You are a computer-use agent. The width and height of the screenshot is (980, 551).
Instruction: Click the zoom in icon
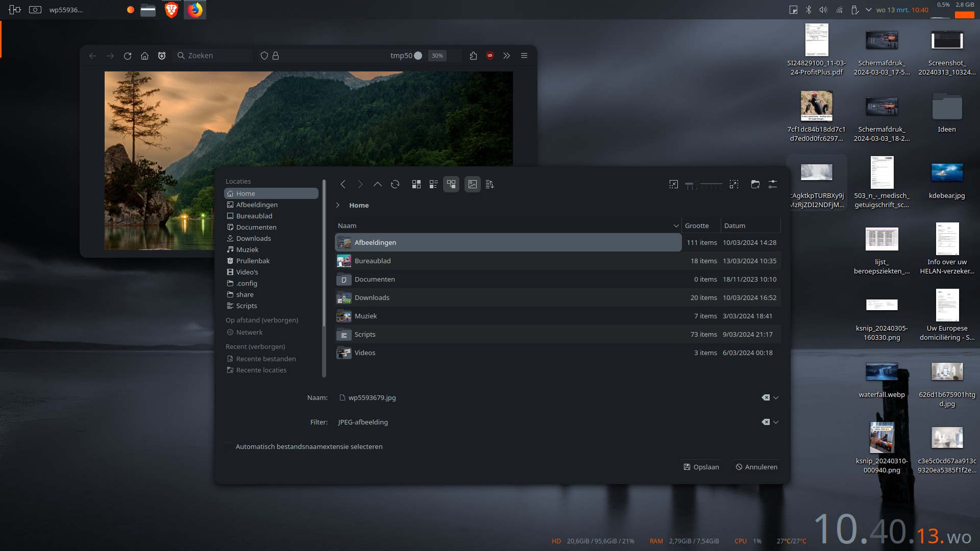[734, 184]
